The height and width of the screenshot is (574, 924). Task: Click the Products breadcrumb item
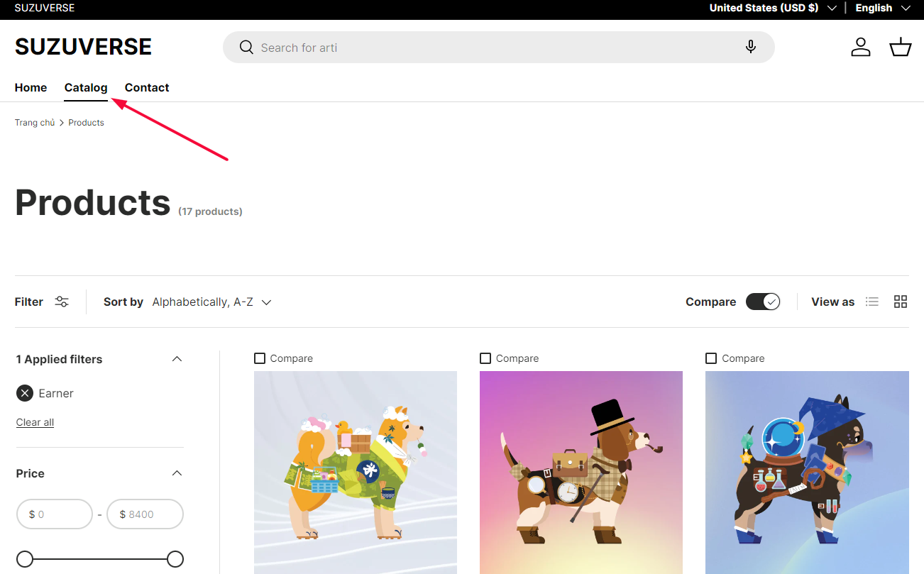pyautogui.click(x=86, y=123)
